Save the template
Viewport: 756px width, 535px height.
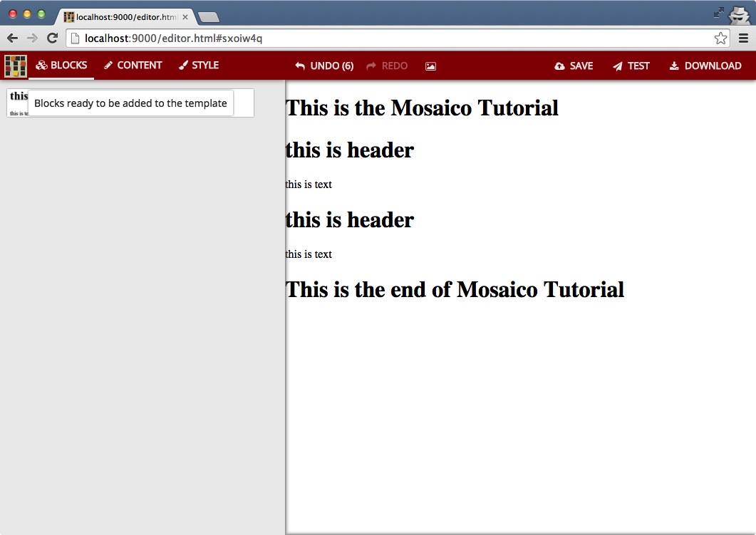(574, 66)
